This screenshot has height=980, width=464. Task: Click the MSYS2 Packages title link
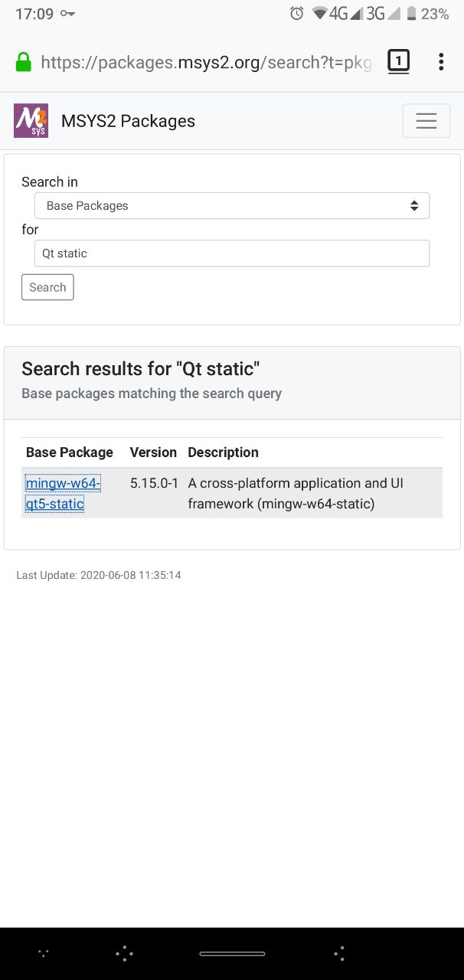point(128,121)
